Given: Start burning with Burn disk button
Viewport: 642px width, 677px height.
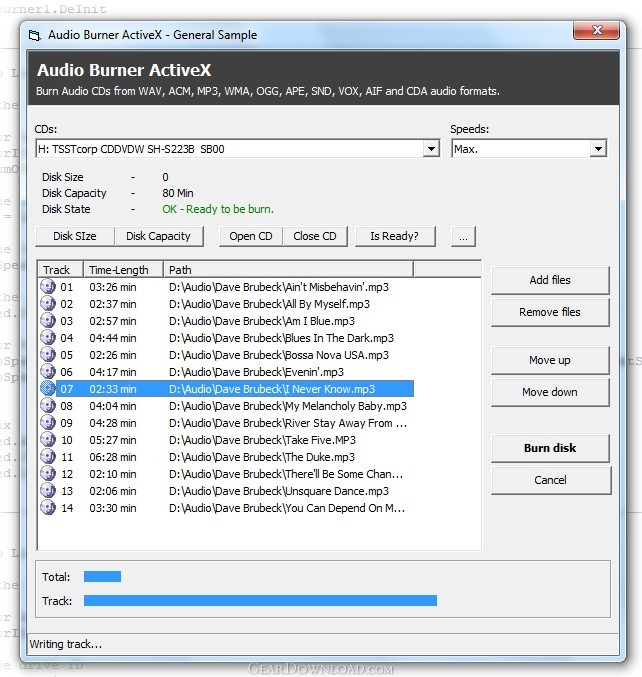Looking at the screenshot, I should [550, 448].
